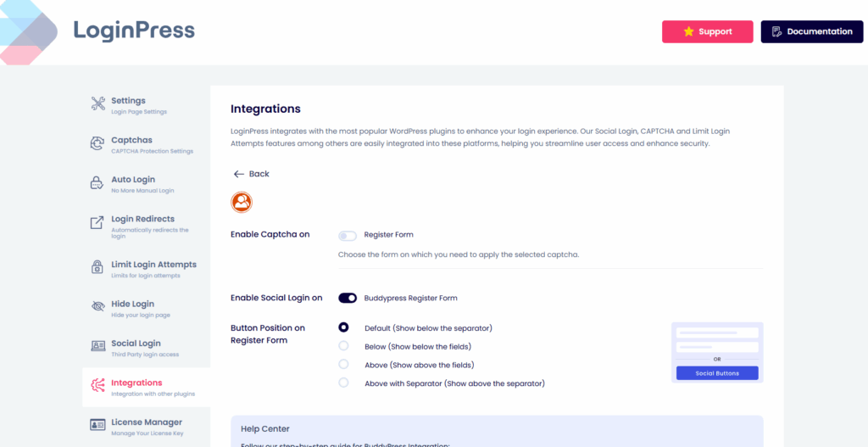Click the Hide Login crossed-eye icon
The height and width of the screenshot is (447, 868).
coord(97,306)
